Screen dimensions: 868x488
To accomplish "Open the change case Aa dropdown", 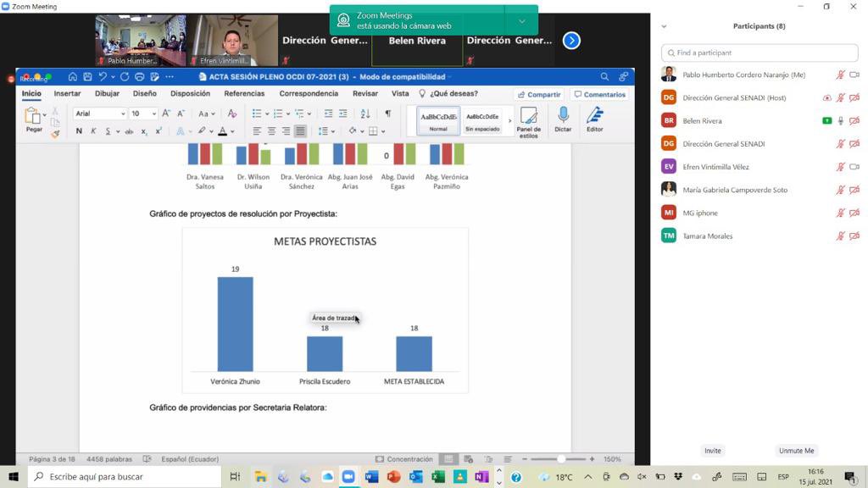I will point(207,114).
